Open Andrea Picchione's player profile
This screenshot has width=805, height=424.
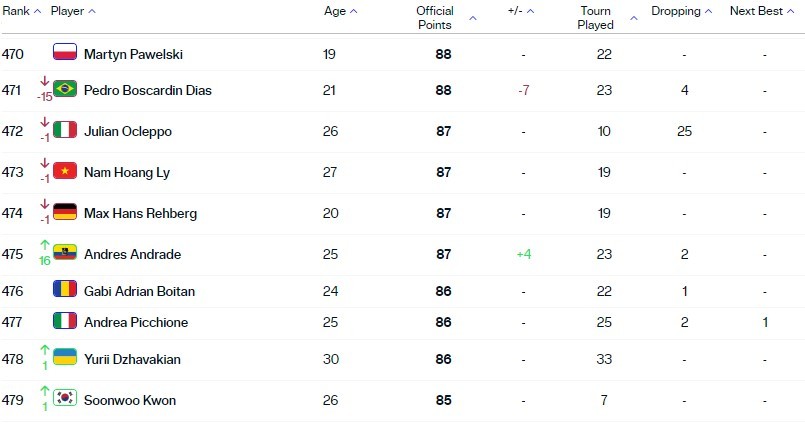coord(136,322)
